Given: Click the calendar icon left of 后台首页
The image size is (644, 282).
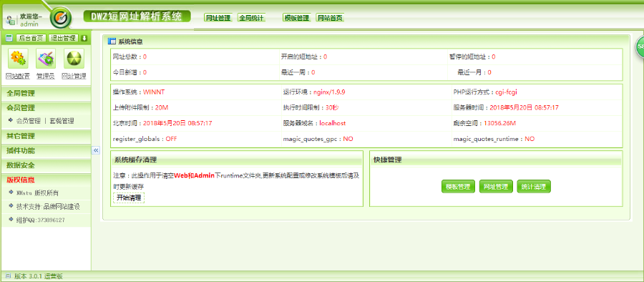Looking at the screenshot, I should coord(9,38).
